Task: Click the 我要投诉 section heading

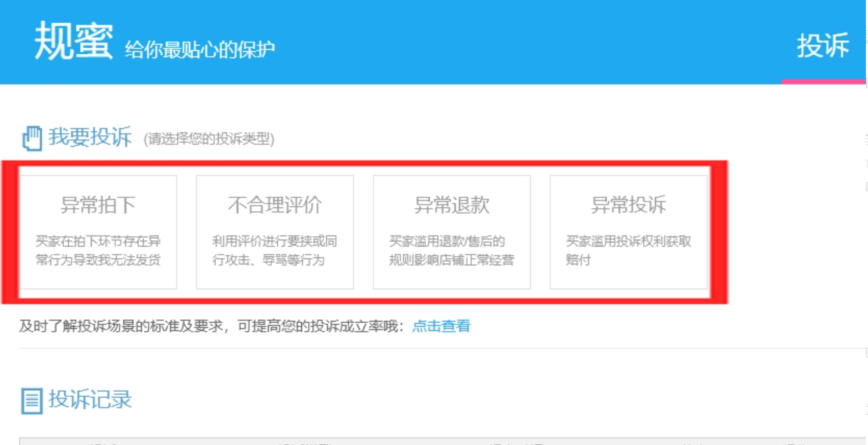Action: 90,137
